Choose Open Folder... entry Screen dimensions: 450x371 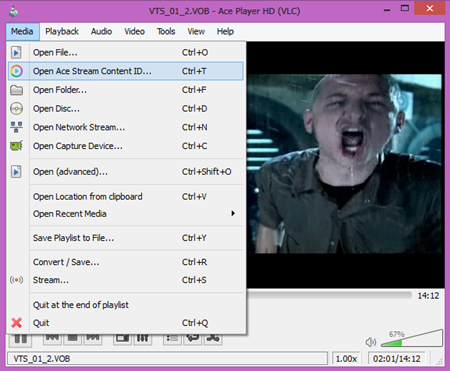pos(126,90)
